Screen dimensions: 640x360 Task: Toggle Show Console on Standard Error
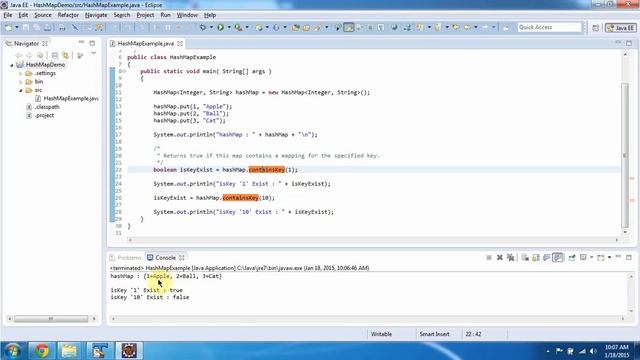[x=558, y=258]
